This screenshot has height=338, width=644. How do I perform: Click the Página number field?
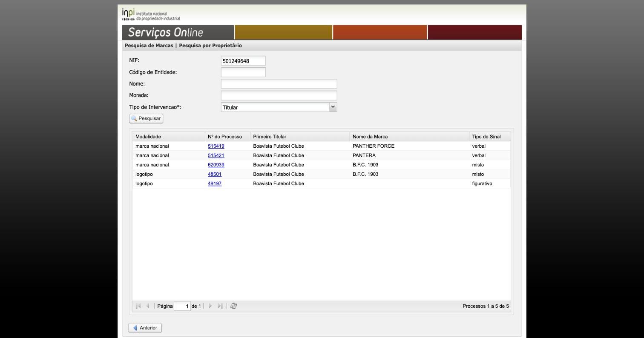[x=182, y=306]
